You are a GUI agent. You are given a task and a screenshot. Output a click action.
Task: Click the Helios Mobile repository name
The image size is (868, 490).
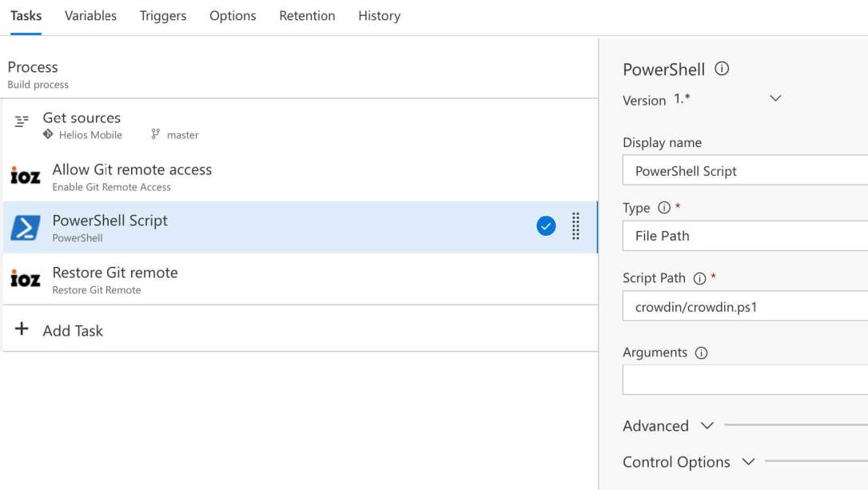(x=90, y=135)
